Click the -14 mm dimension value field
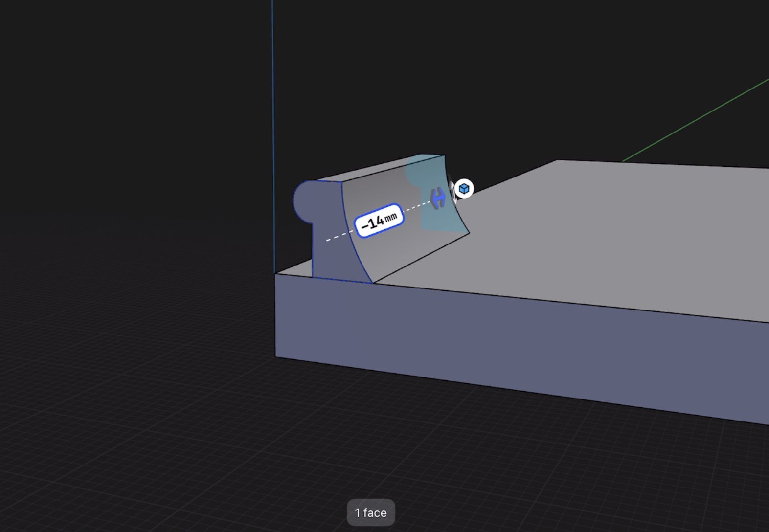769x532 pixels. pyautogui.click(x=379, y=221)
